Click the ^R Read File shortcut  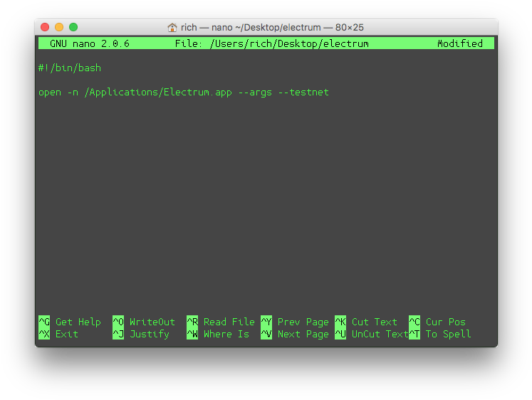[221, 322]
